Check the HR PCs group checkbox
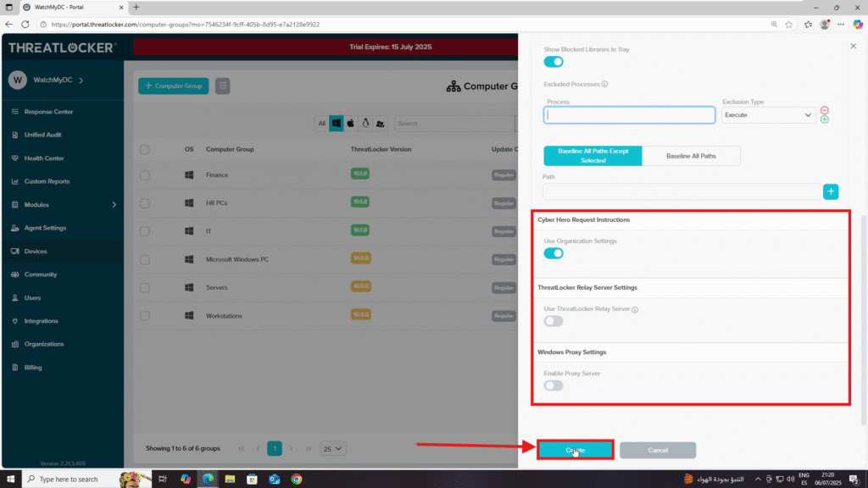 point(144,203)
